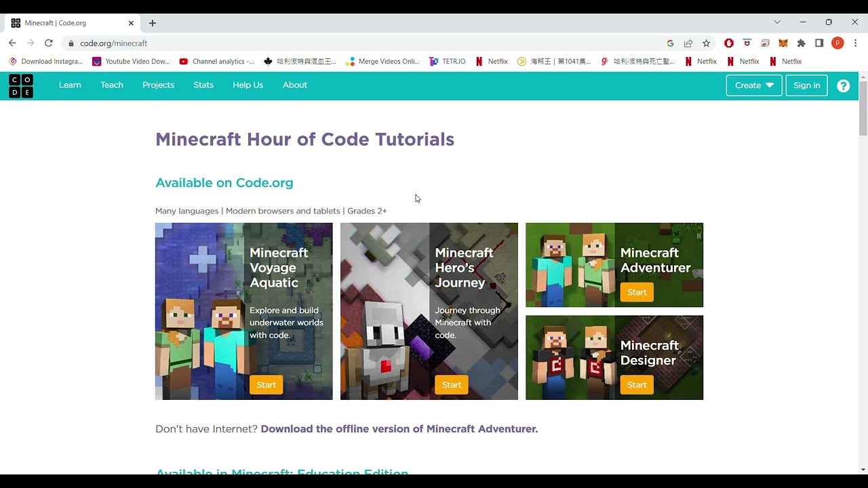This screenshot has width=868, height=488.
Task: Close the Minecraft | Code.org tab
Action: [x=131, y=23]
